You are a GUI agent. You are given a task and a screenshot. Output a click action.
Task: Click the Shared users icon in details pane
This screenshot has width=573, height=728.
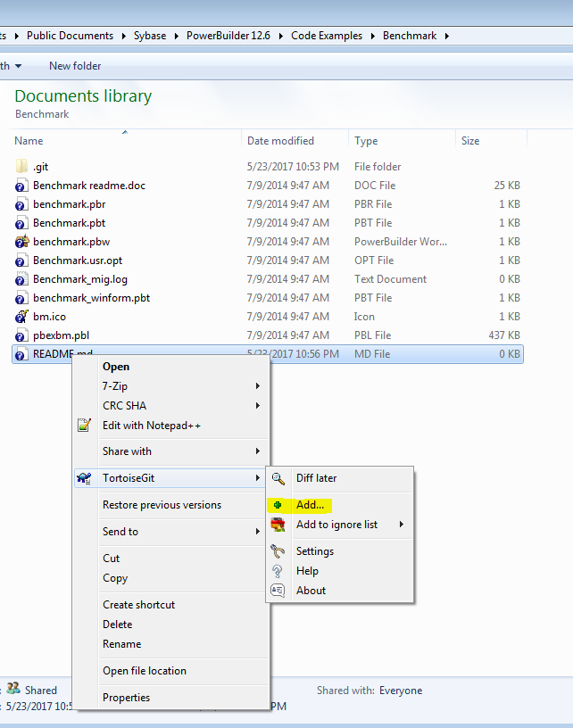(x=14, y=688)
